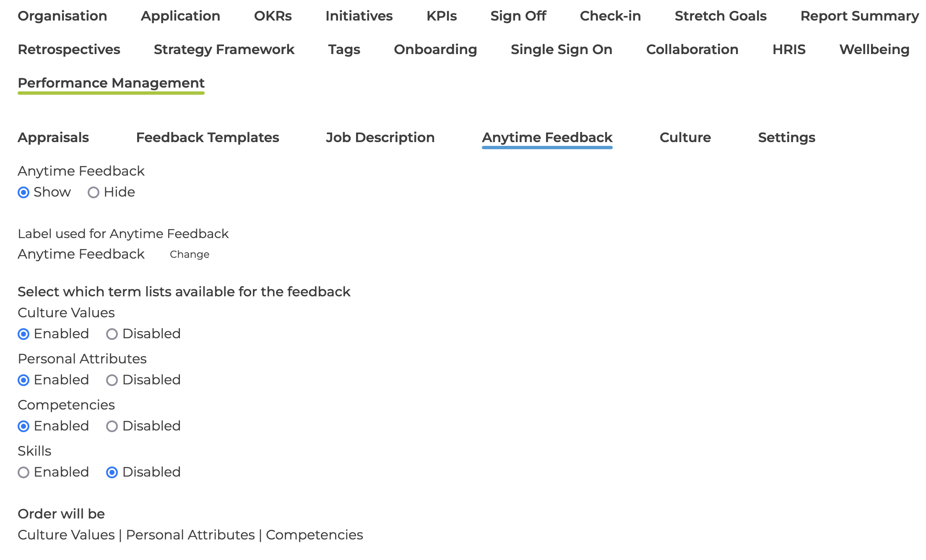The width and height of the screenshot is (926, 560).
Task: Go to Single Sign On tab
Action: tap(562, 49)
